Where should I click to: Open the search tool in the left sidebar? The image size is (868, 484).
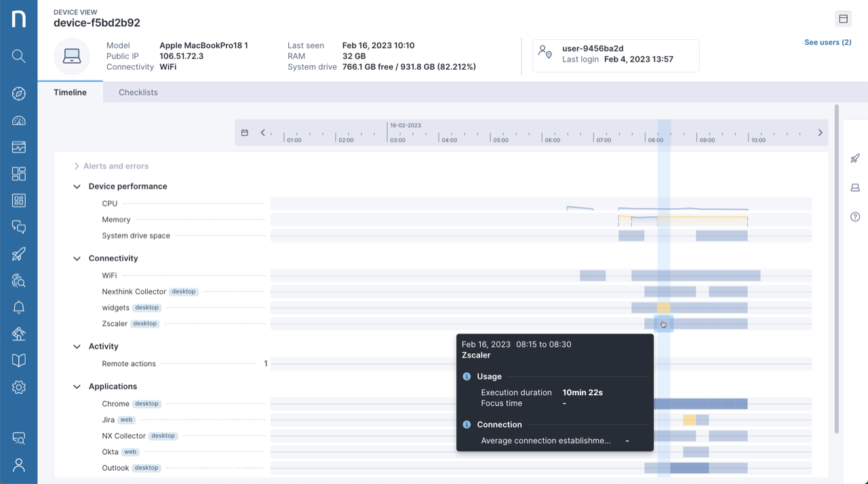click(x=18, y=56)
